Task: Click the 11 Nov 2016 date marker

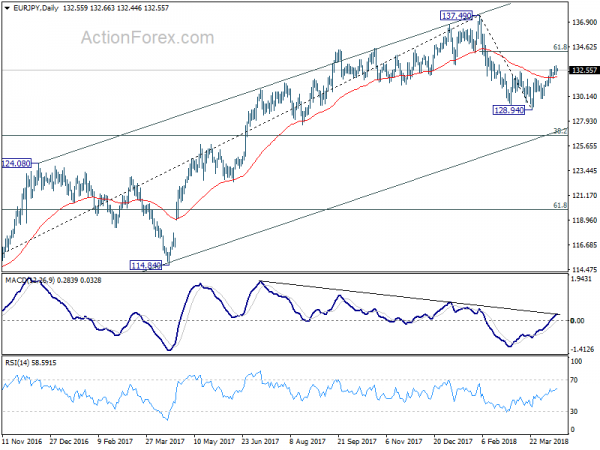Action: 22,441
